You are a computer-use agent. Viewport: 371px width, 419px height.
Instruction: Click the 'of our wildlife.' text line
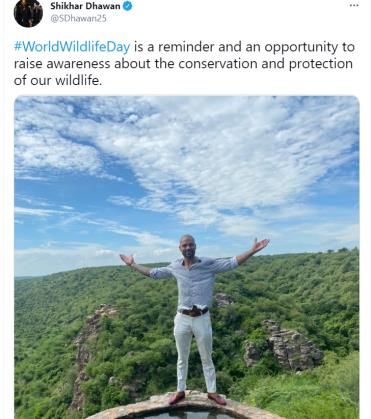[x=58, y=80]
